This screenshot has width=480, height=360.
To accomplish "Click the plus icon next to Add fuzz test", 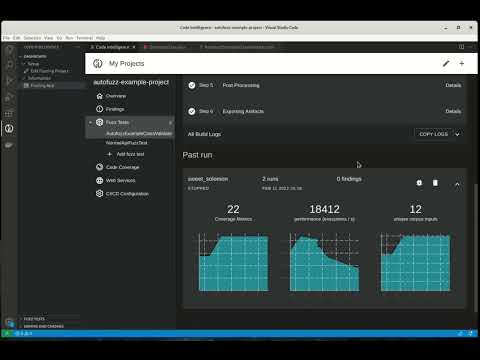I will pos(109,154).
